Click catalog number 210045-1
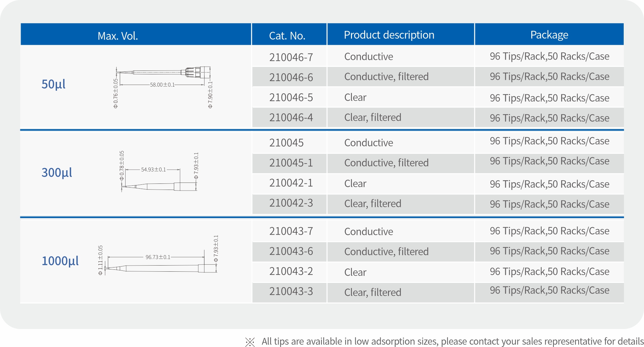The width and height of the screenshot is (644, 347). tap(291, 163)
